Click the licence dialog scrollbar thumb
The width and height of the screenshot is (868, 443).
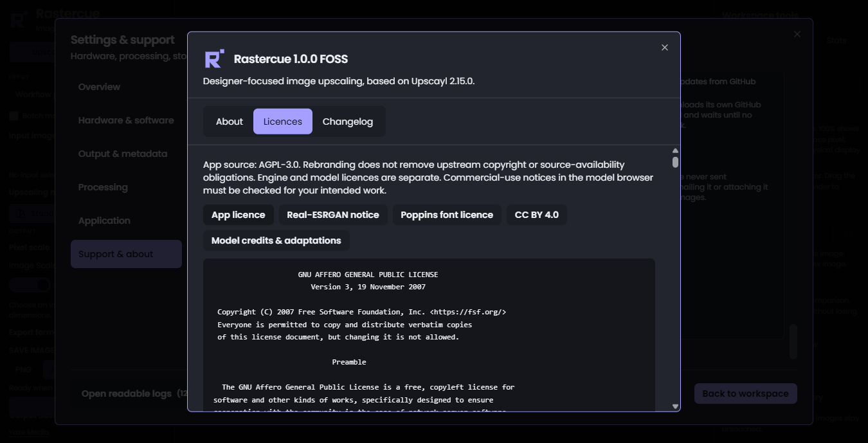[x=675, y=162]
